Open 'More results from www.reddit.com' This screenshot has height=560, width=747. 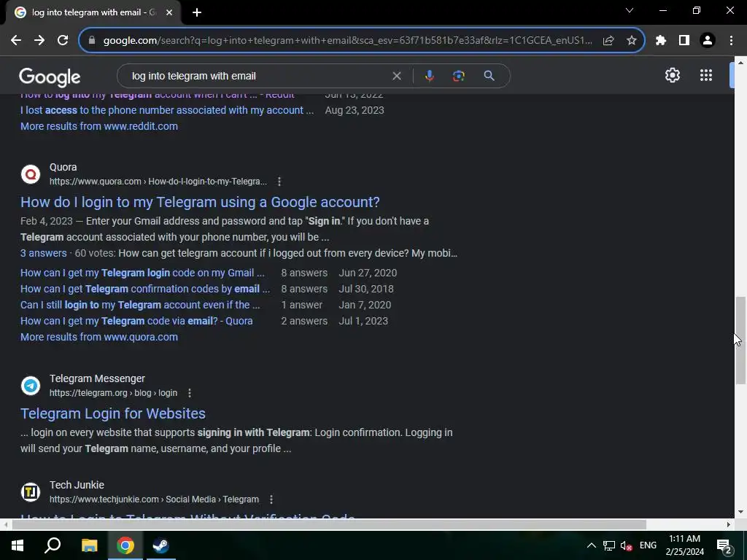tap(99, 126)
